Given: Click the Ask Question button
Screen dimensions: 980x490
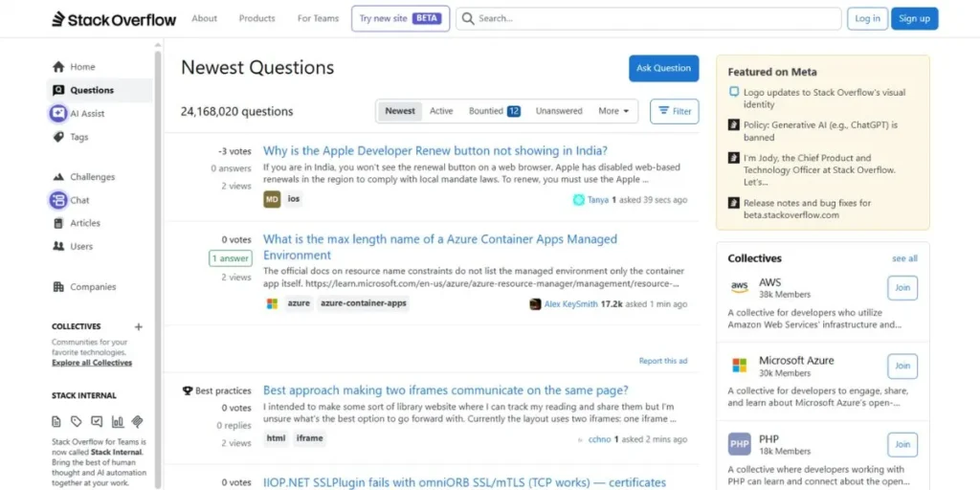Looking at the screenshot, I should click(x=664, y=68).
